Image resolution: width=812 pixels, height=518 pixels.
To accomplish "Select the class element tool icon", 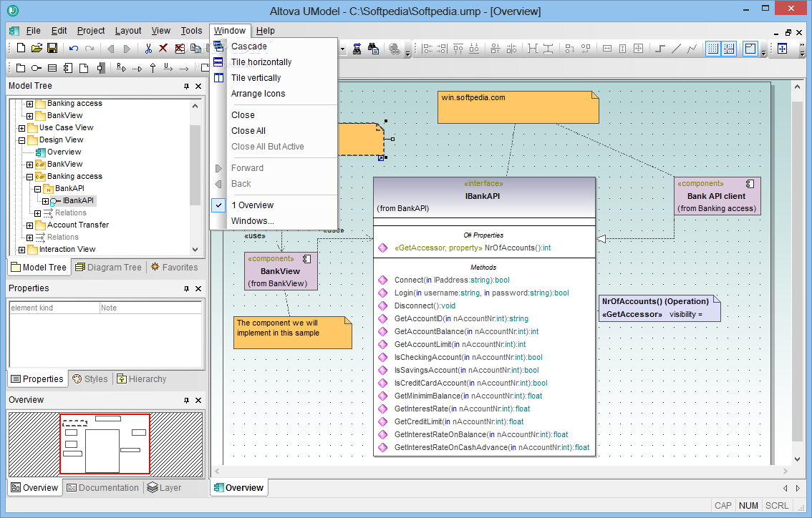I will click(52, 68).
